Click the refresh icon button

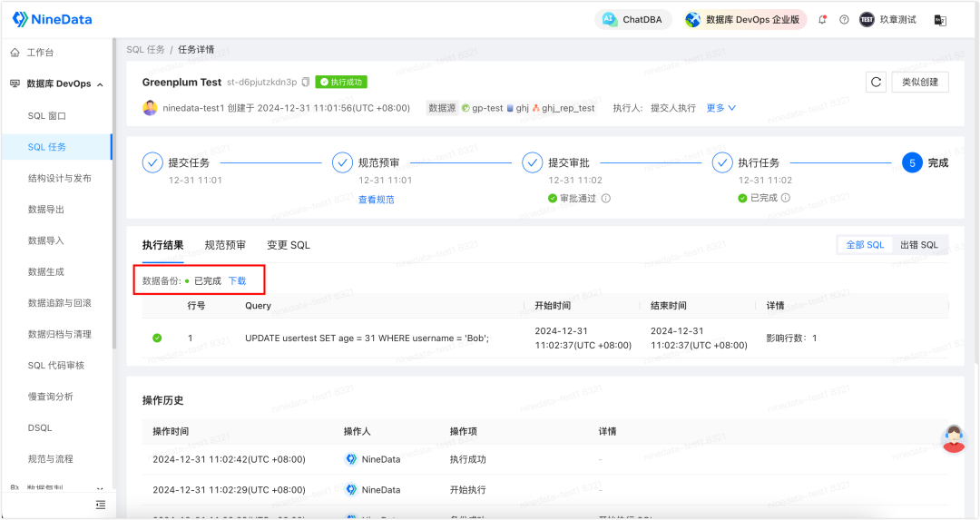876,82
